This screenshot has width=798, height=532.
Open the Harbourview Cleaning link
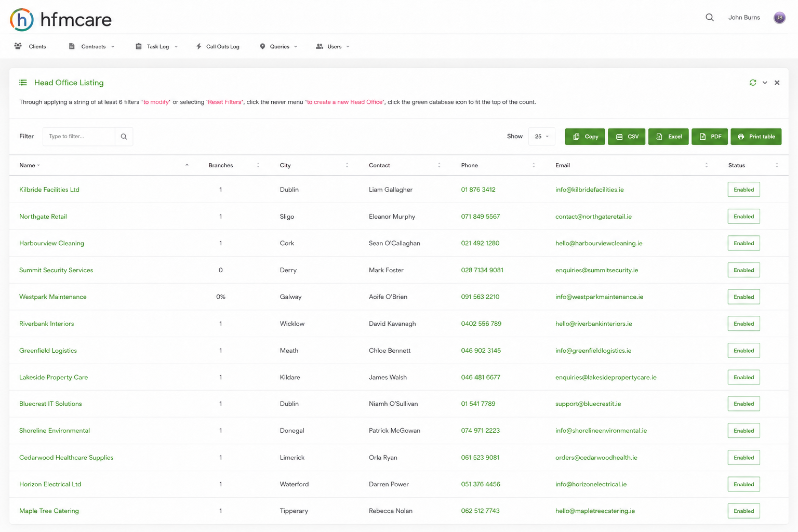pos(51,243)
